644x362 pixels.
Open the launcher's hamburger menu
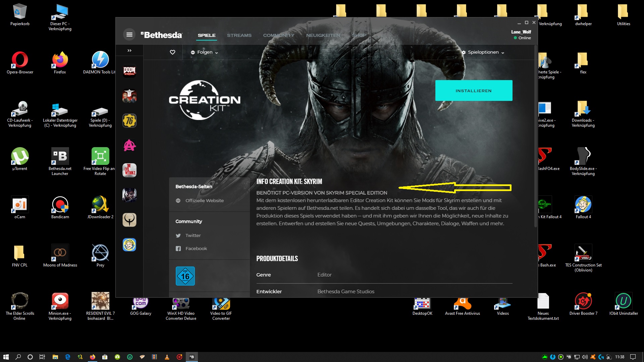click(129, 35)
